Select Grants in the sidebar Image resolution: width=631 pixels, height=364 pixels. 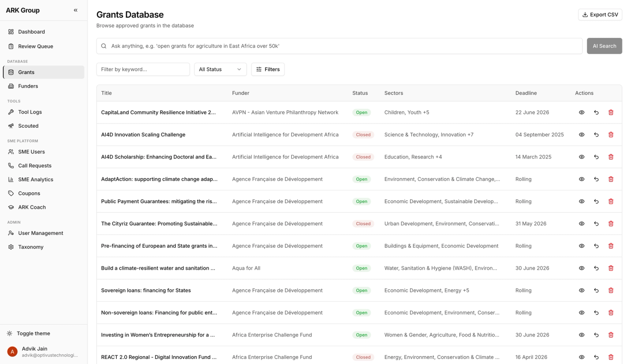coord(43,72)
